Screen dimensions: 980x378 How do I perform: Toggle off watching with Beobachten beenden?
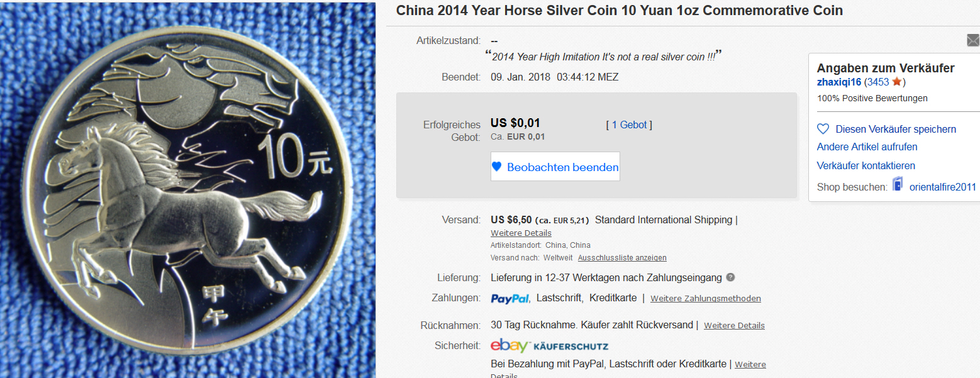(x=555, y=167)
